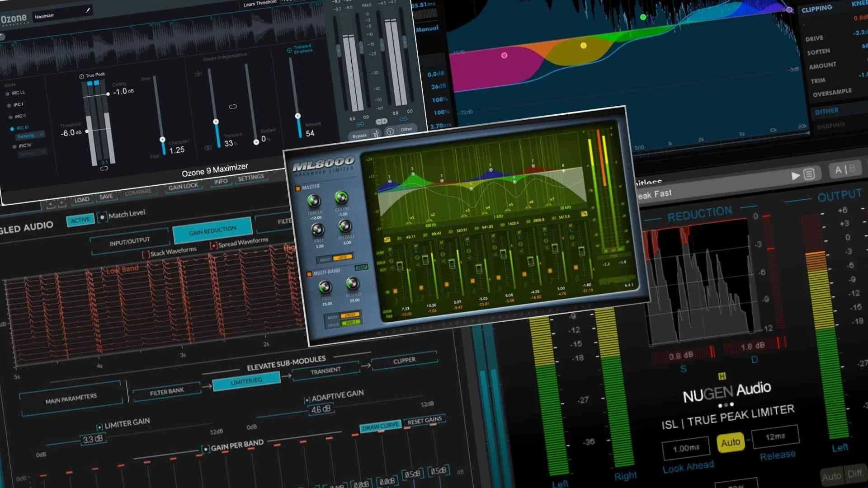Click the link icon below Stereo Independence
The height and width of the screenshot is (488, 868).
click(x=233, y=107)
